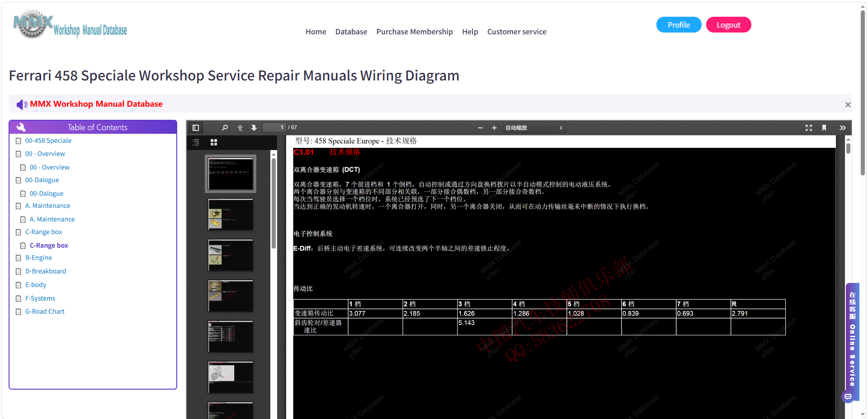Open E-body in contents
Viewport: 868px width, 419px height.
pyautogui.click(x=36, y=285)
